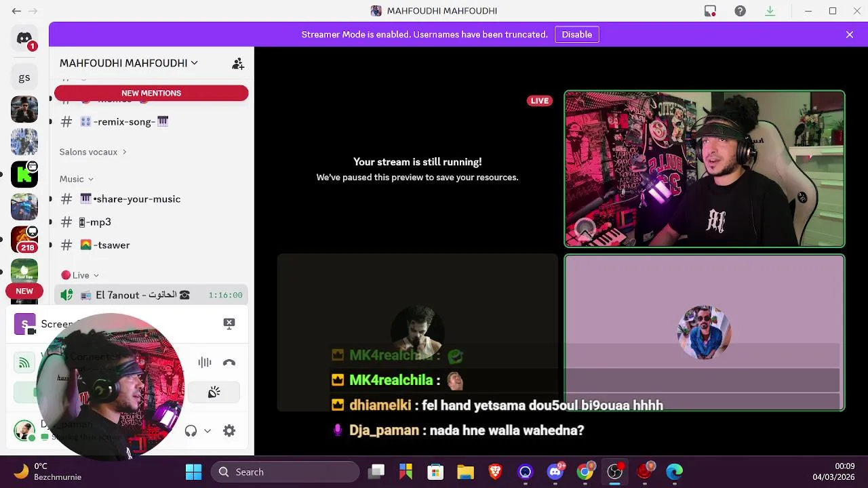Click the user avatar in user panel

click(x=24, y=430)
